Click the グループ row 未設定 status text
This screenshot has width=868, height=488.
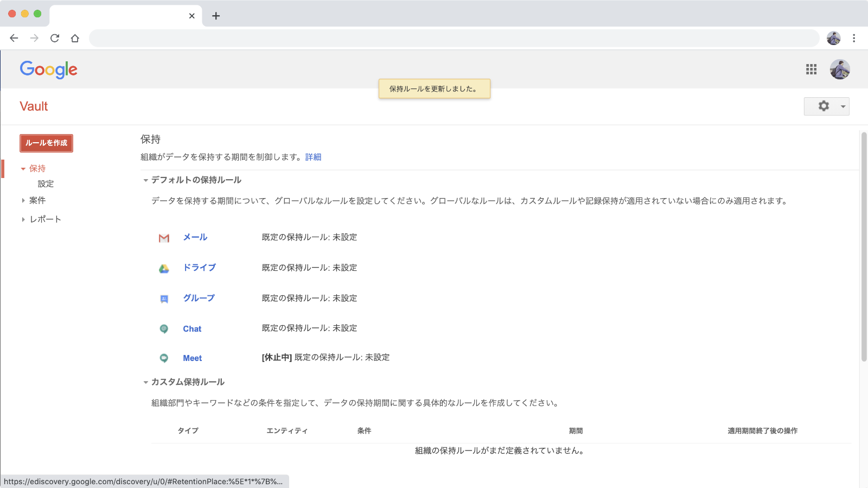[x=344, y=298]
